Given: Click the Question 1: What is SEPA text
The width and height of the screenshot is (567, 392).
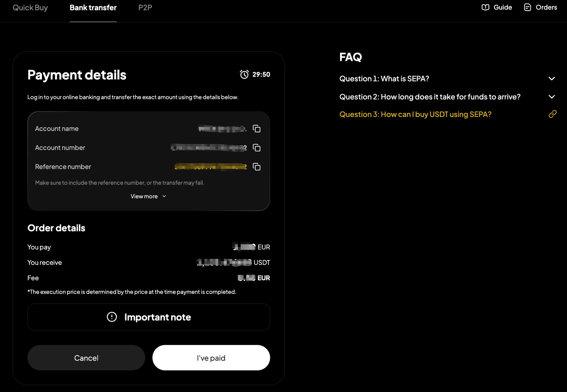Looking at the screenshot, I should [384, 79].
